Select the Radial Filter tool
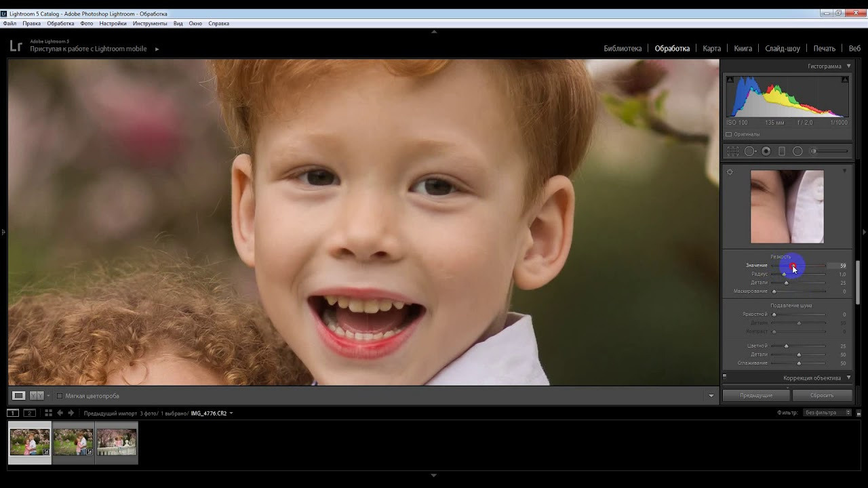The image size is (868, 488). tap(797, 151)
